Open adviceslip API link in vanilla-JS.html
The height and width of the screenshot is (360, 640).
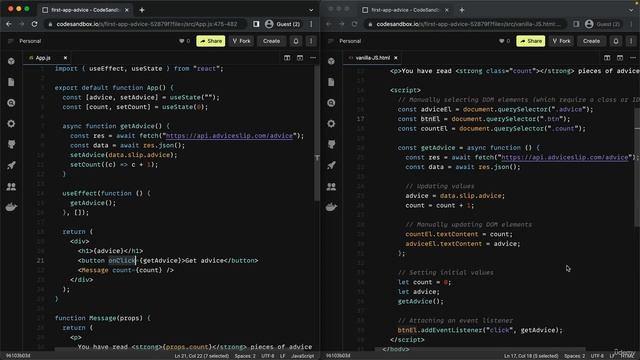point(565,157)
